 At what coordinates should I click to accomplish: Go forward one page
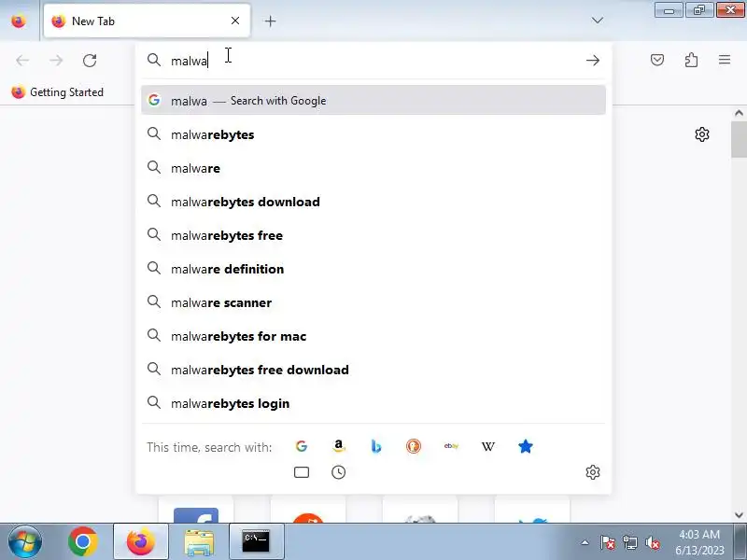[x=56, y=61]
